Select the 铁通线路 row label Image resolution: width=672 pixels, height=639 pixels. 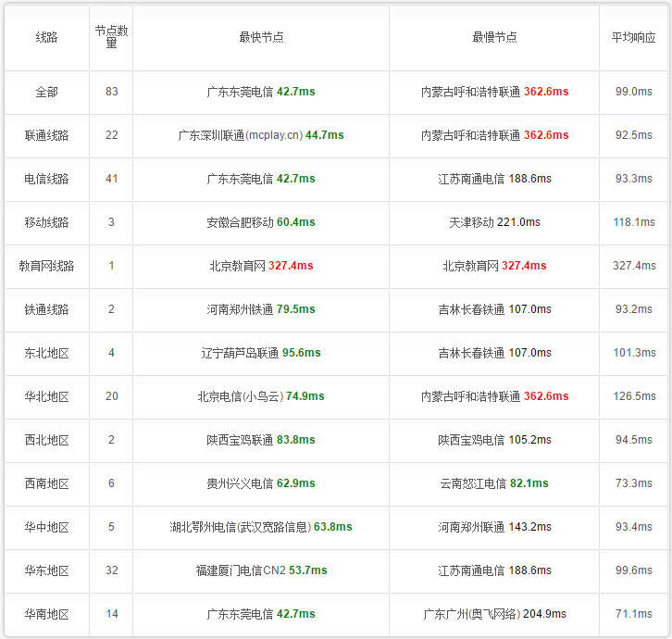point(46,309)
